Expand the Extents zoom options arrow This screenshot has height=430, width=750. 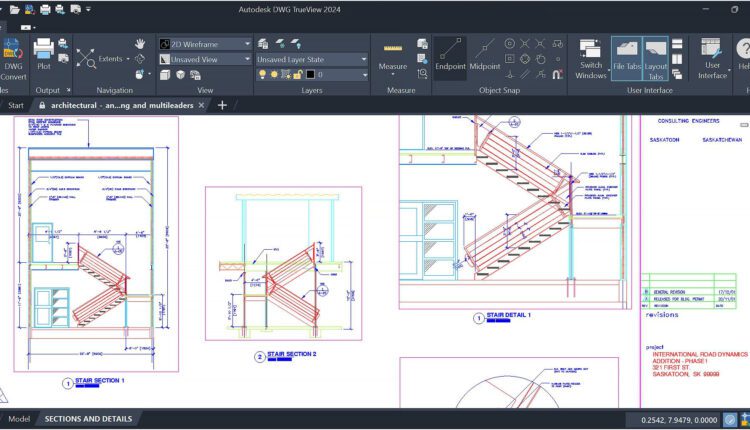pyautogui.click(x=128, y=59)
